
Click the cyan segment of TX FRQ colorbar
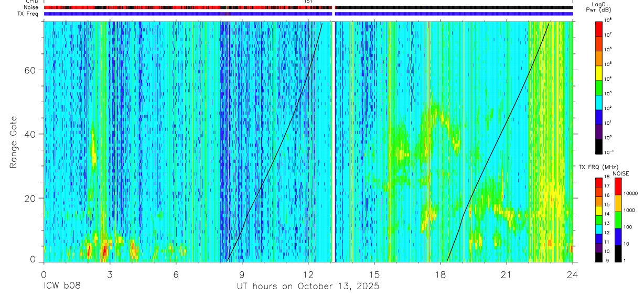click(599, 229)
